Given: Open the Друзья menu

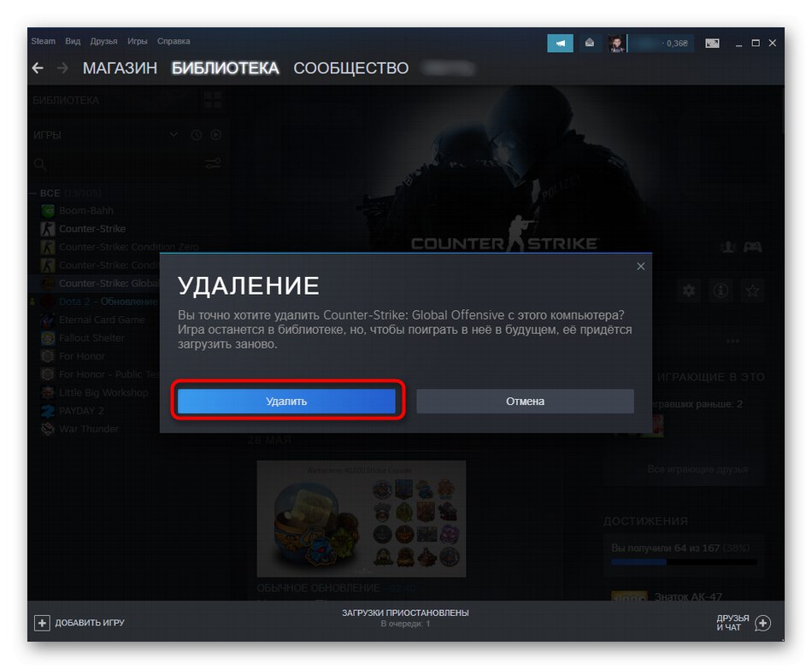Looking at the screenshot, I should (103, 41).
